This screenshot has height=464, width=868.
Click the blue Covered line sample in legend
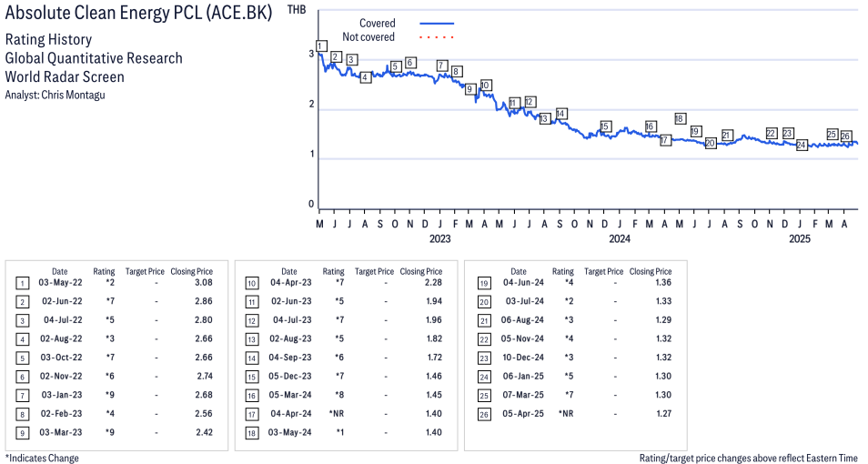(x=437, y=24)
